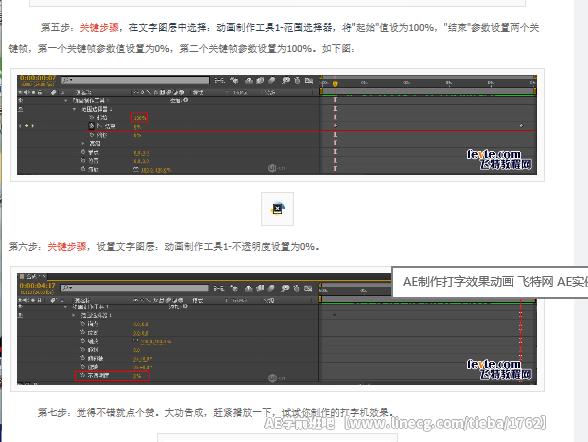Click the broken image placeholder between the steps
The height and width of the screenshot is (442, 588).
278,209
